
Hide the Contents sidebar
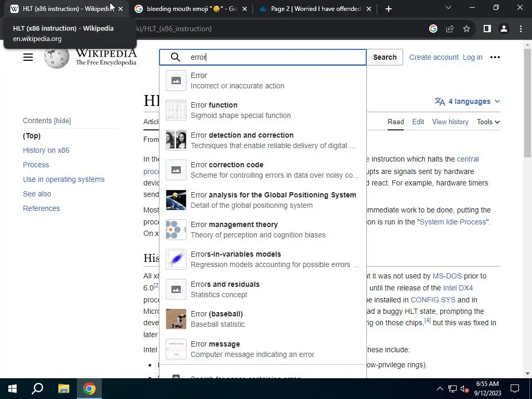tap(62, 121)
